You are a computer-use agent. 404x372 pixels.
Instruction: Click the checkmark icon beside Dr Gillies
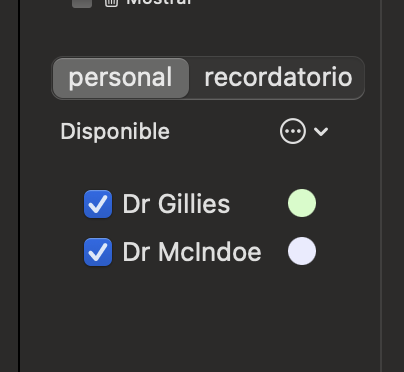tap(98, 204)
